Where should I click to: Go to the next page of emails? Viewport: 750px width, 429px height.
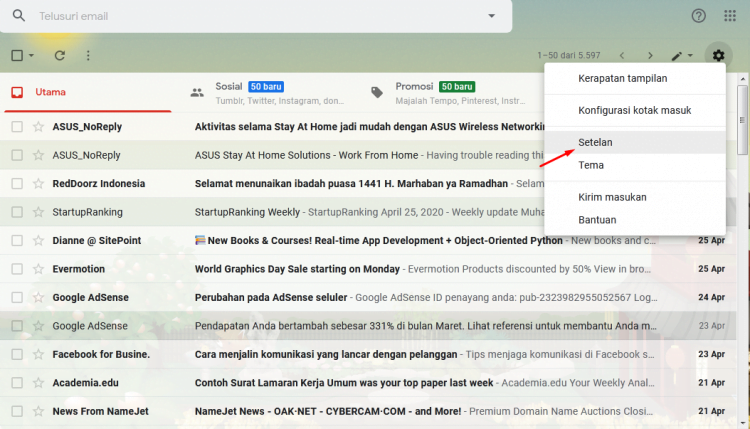[650, 55]
